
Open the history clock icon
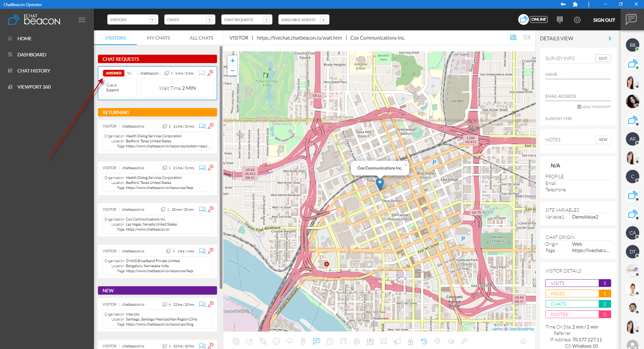[424, 341]
